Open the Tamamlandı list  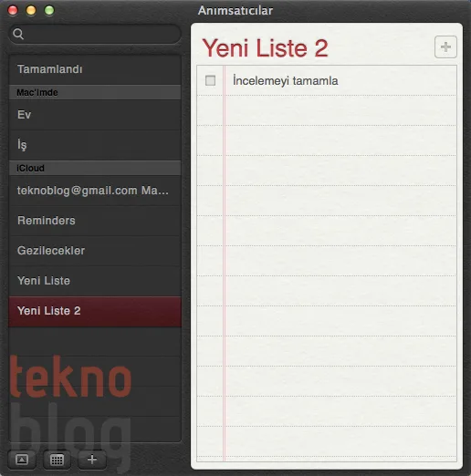pos(95,69)
